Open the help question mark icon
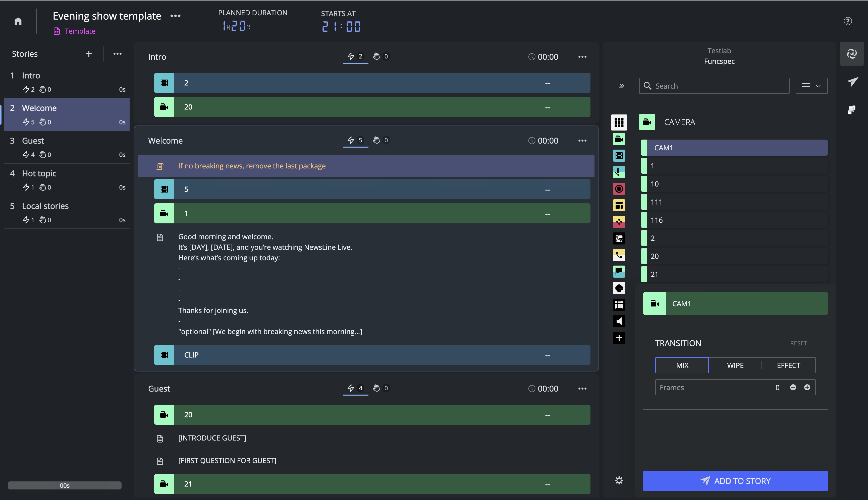Image resolution: width=868 pixels, height=500 pixels. click(848, 21)
